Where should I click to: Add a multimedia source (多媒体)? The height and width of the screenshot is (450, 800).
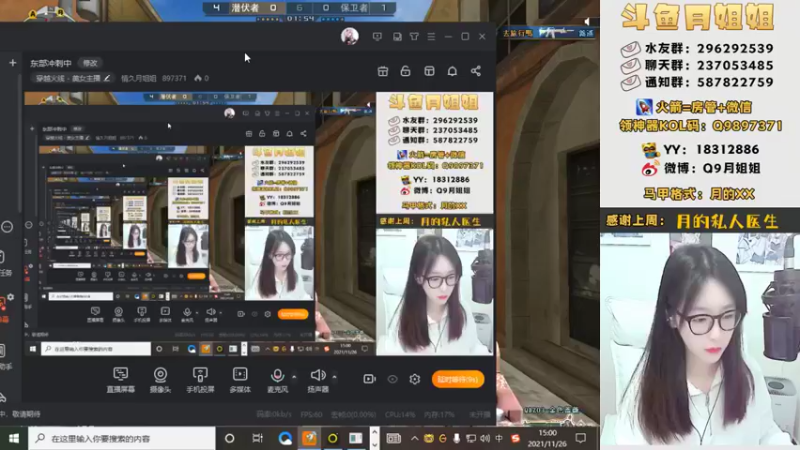240,380
